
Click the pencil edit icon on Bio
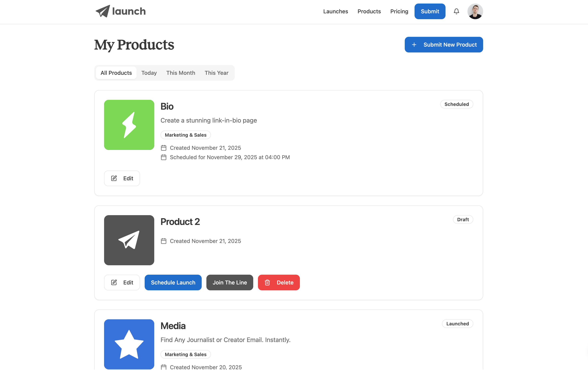(114, 178)
